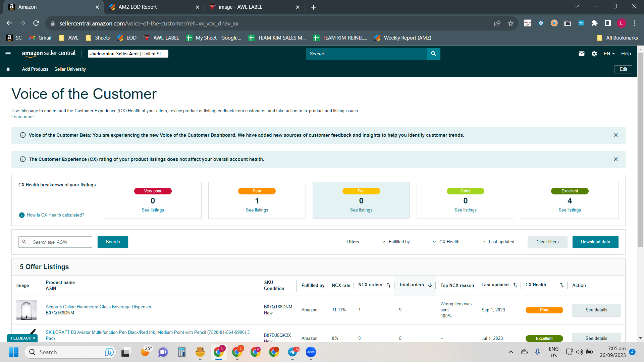Open the Telegram app in taskbar
Image resolution: width=644 pixels, height=362 pixels.
292,352
